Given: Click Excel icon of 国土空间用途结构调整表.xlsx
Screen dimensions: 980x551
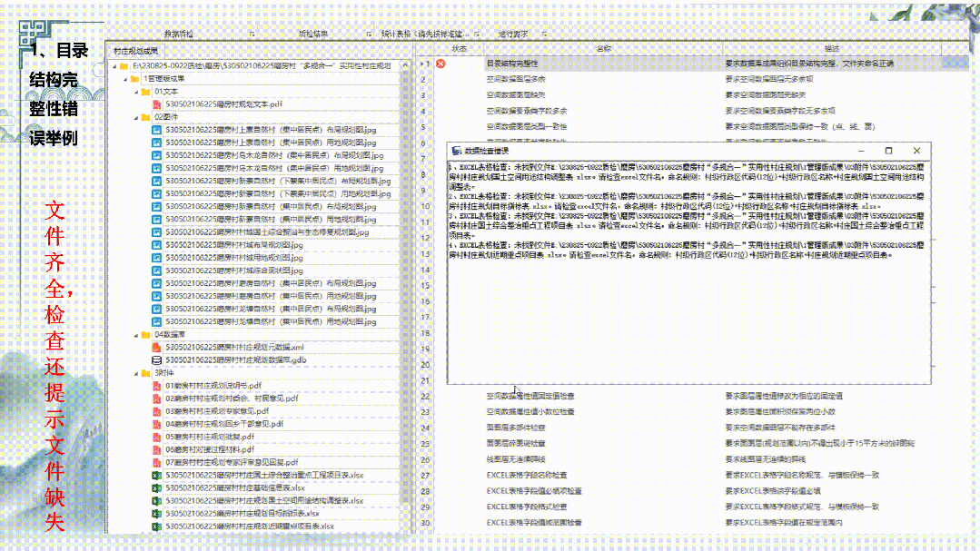Looking at the screenshot, I should coord(157,501).
